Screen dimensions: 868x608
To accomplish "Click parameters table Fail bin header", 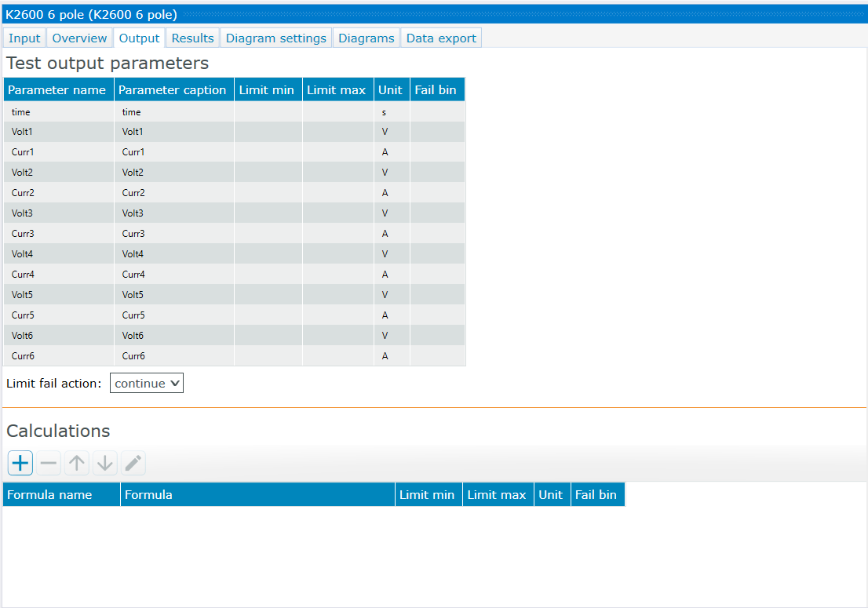I will tap(437, 89).
